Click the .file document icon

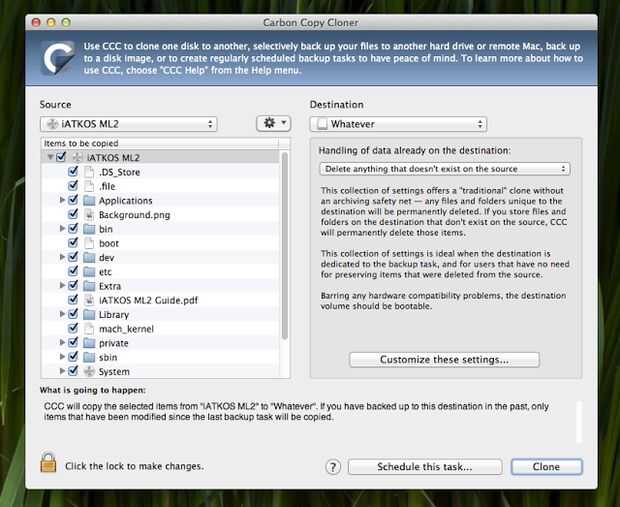tap(89, 186)
